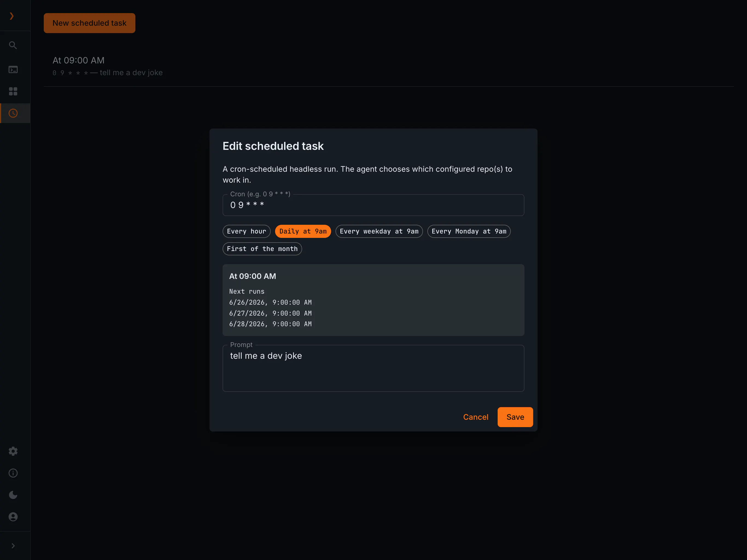
Task: Open settings gear icon
Action: click(13, 451)
